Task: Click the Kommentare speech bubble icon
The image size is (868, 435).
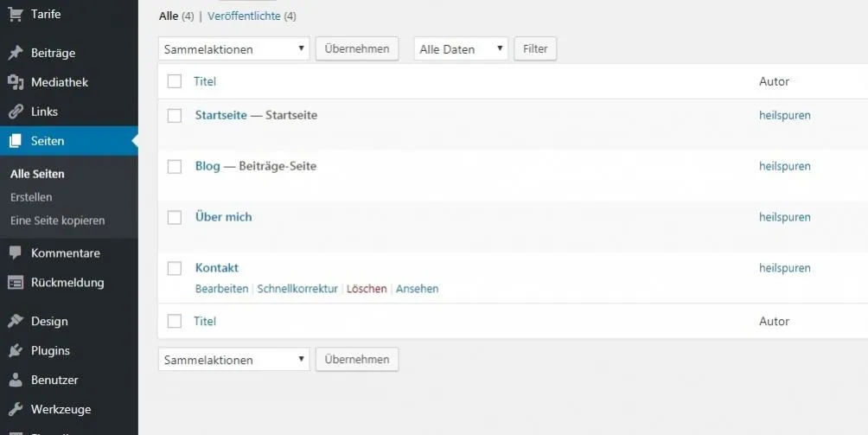Action: (x=16, y=253)
